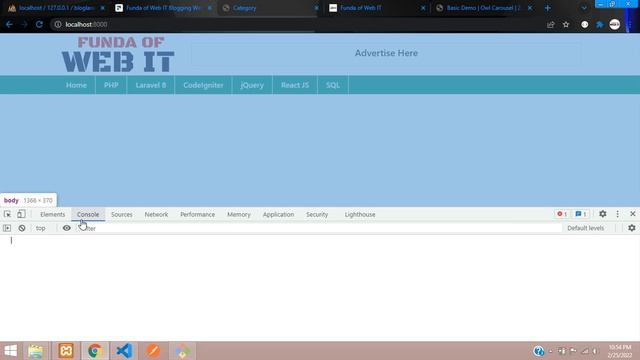Viewport: 640px width, 360px height.
Task: Open the SQL nav link
Action: (333, 85)
